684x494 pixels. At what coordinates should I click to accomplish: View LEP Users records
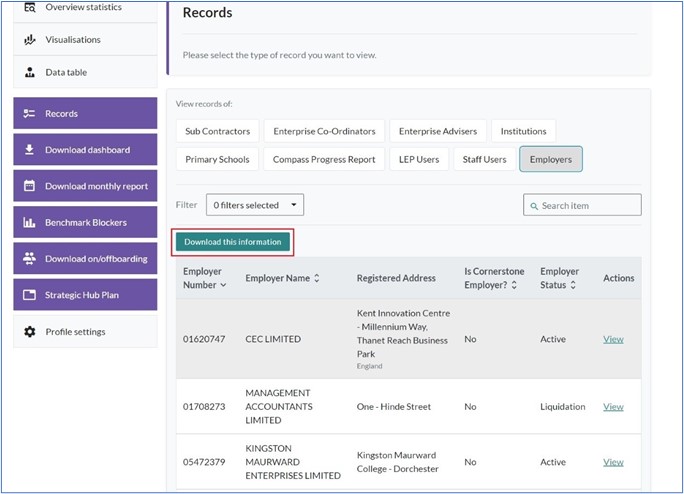pos(419,159)
